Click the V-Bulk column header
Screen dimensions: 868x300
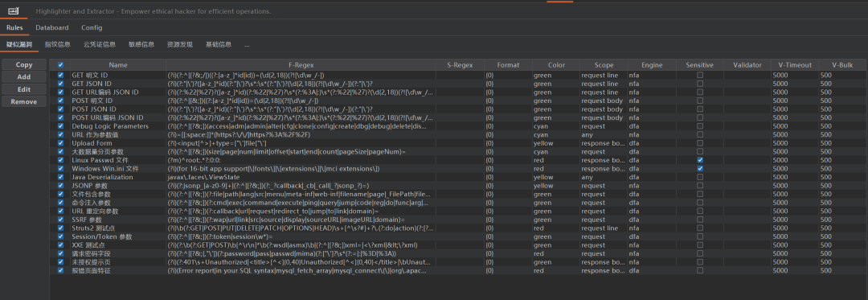coord(842,65)
